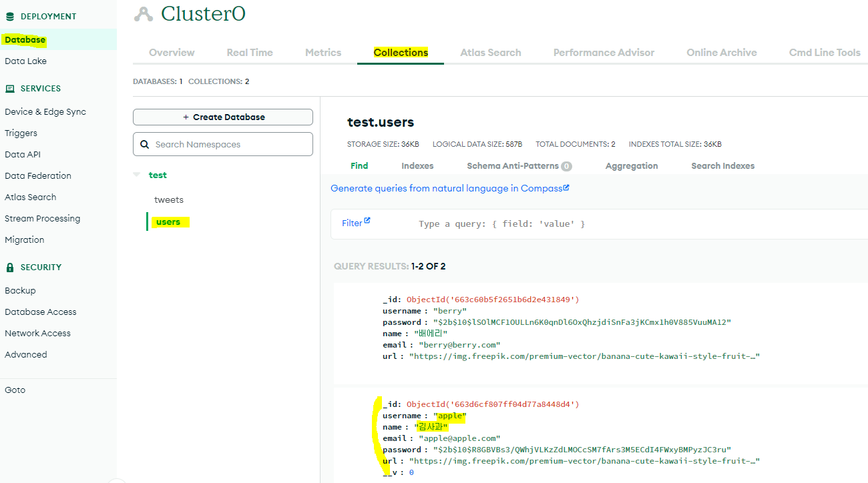Open Data Federation
The image size is (868, 483).
[38, 175]
